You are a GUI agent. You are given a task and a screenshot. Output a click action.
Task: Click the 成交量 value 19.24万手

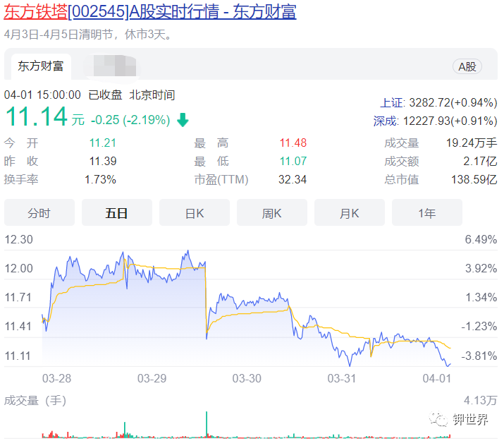coord(472,143)
